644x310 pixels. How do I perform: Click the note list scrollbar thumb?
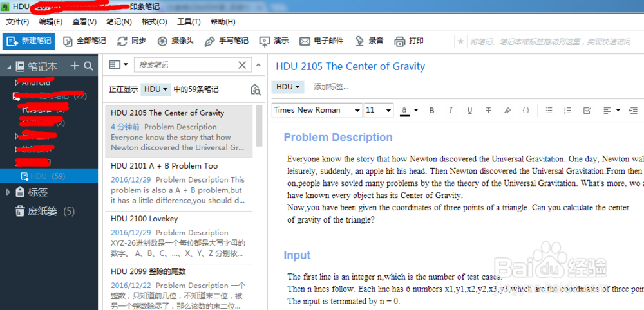point(259,125)
